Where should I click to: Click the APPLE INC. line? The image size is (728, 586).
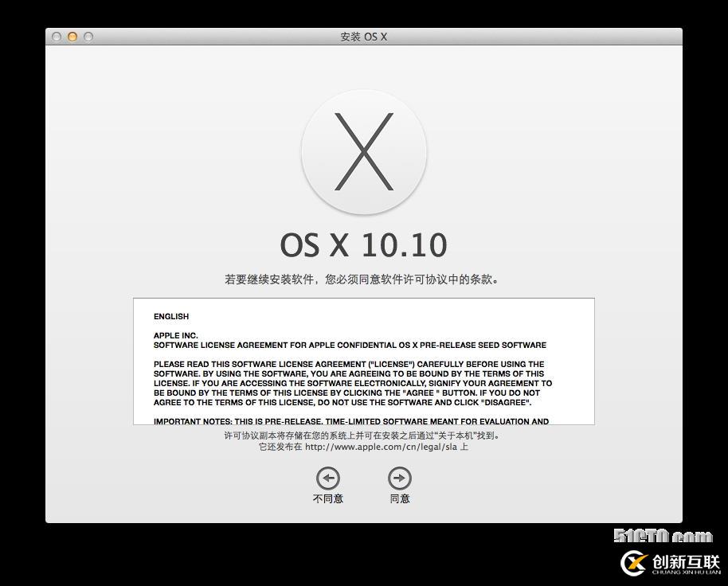pyautogui.click(x=175, y=335)
